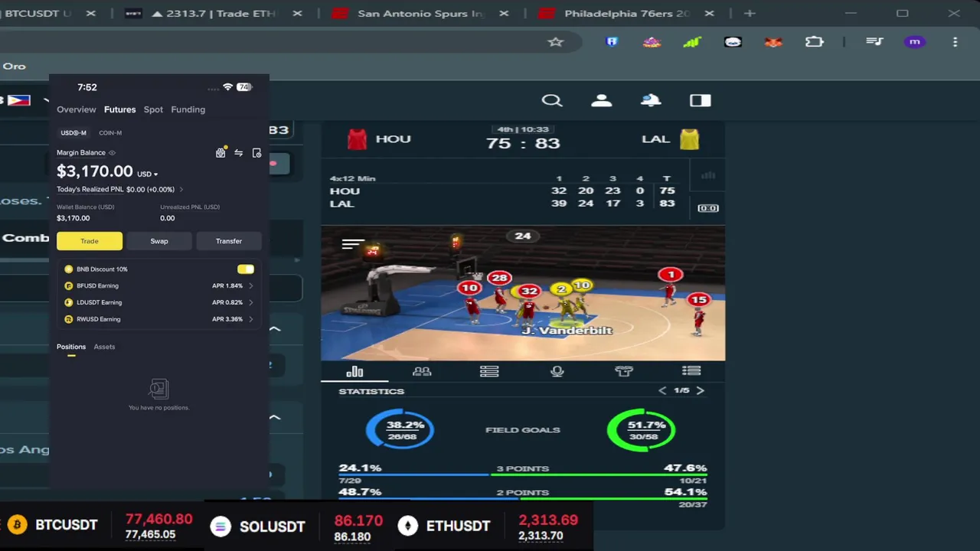Screen dimensions: 980x551
Task: Select the list timeline tab icon
Action: [x=691, y=371]
